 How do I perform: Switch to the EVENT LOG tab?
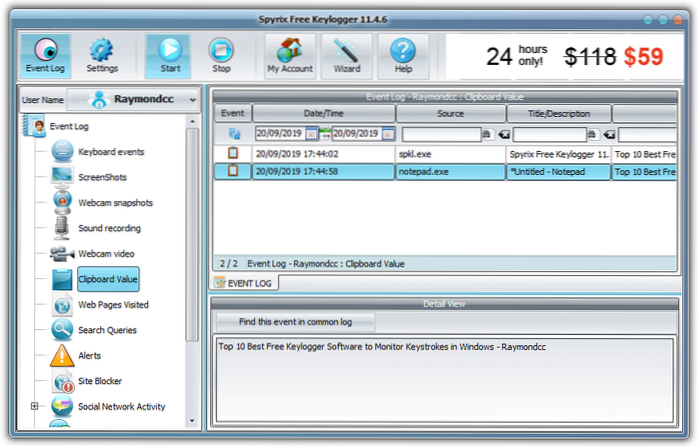[245, 283]
